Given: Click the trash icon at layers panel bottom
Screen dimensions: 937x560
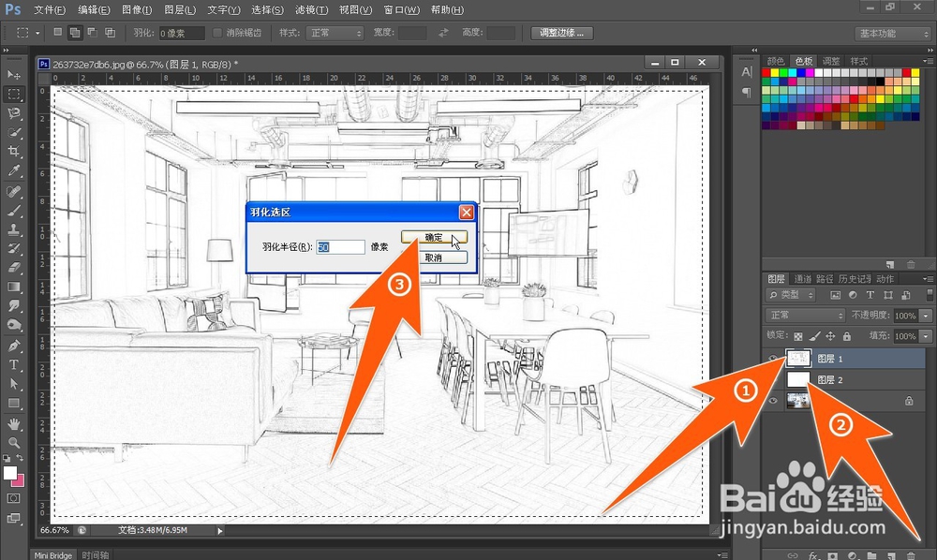Looking at the screenshot, I should tap(910, 555).
